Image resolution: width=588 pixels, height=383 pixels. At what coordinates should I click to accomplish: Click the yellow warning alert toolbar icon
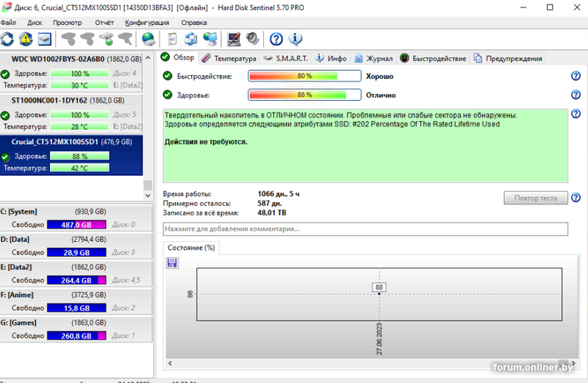tap(26, 39)
